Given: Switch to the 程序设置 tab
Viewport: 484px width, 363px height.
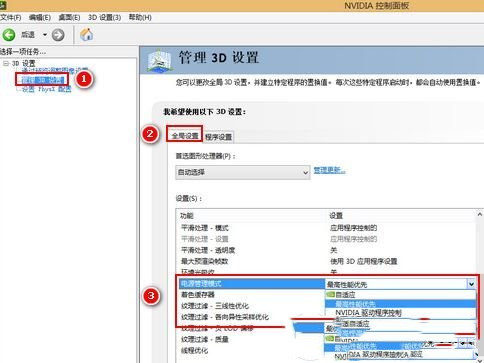Looking at the screenshot, I should 218,137.
